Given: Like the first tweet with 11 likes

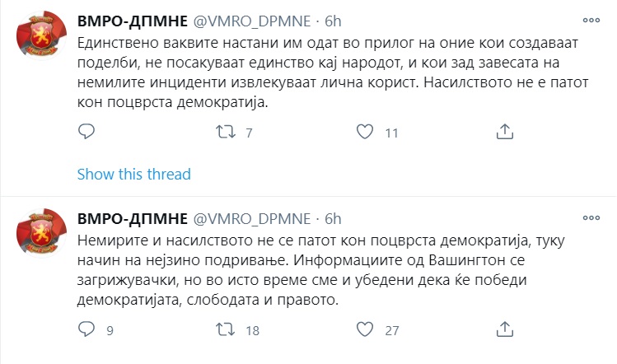Looking at the screenshot, I should [x=365, y=132].
